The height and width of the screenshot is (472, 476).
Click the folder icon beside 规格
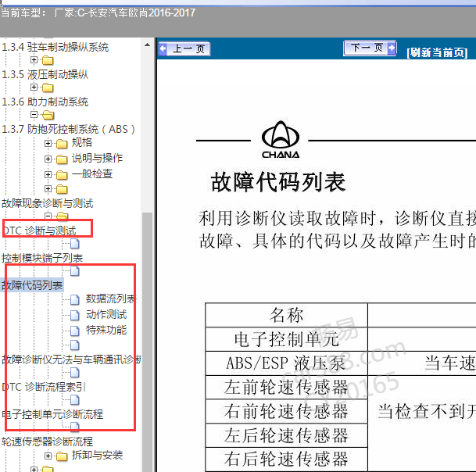point(62,143)
